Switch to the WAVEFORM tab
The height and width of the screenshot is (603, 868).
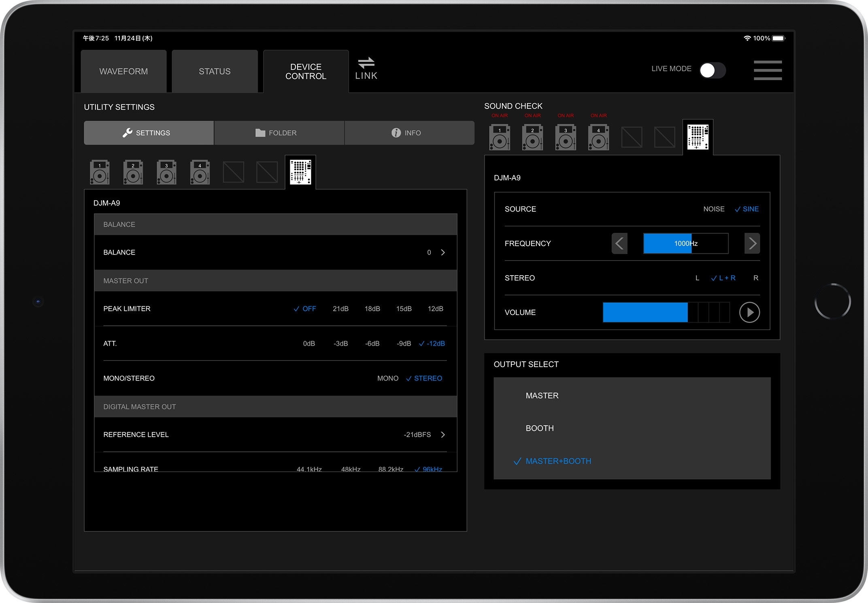click(123, 71)
